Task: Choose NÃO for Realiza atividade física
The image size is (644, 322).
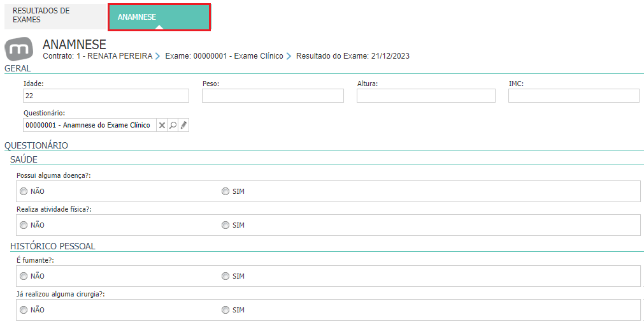Action: [24, 225]
